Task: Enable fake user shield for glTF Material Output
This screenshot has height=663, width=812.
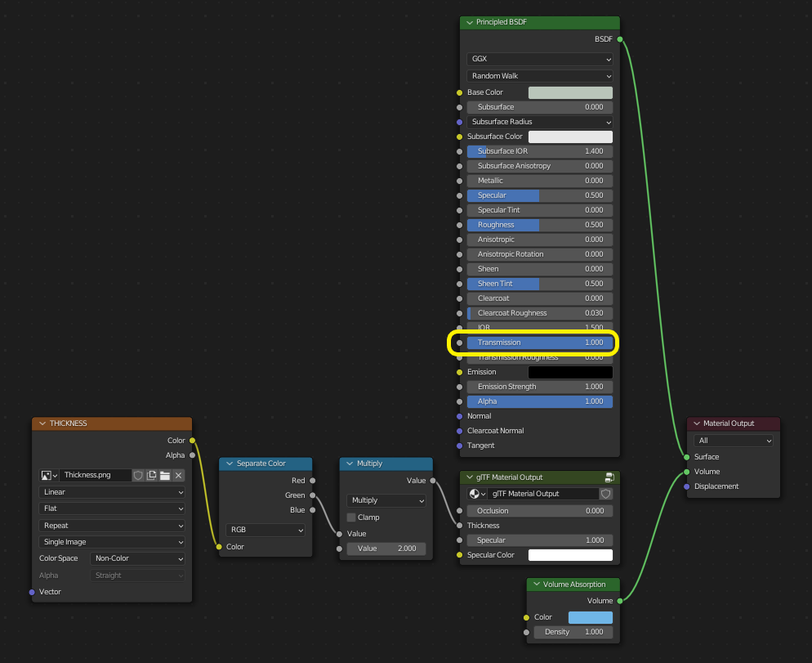Action: [605, 493]
